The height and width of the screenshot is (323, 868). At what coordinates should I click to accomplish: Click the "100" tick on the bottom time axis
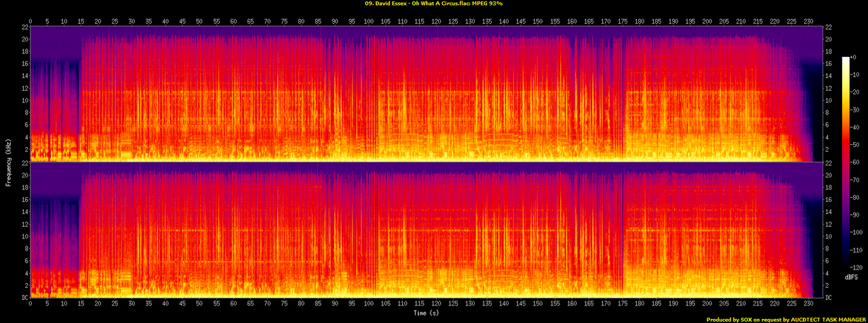[368, 305]
